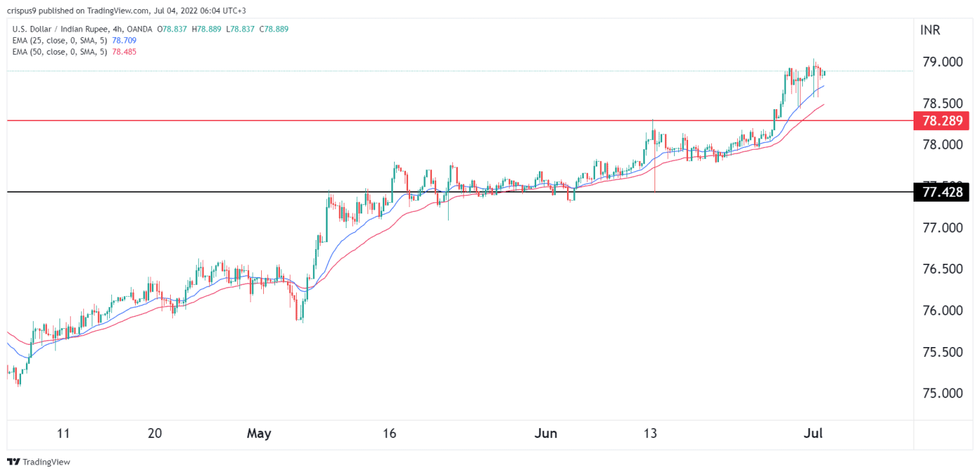This screenshot has width=980, height=473.
Task: Click the Jun date axis label
Action: pos(546,434)
